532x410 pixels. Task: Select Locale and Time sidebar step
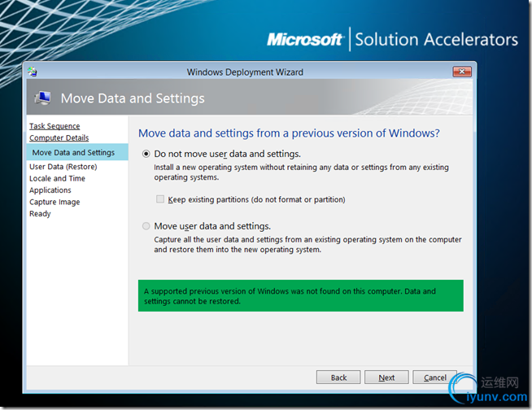click(57, 178)
